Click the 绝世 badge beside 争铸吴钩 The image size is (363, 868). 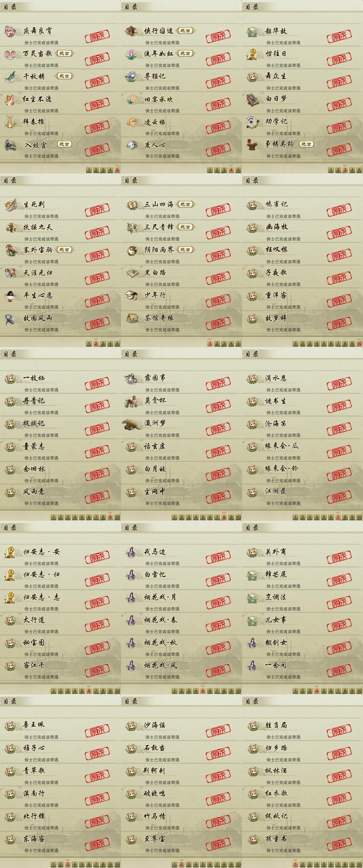[306, 144]
